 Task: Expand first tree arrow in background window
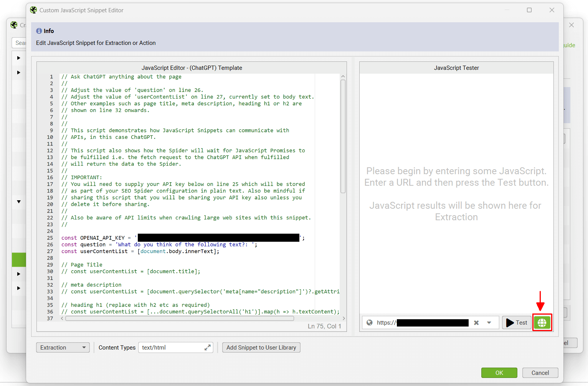tap(18, 58)
